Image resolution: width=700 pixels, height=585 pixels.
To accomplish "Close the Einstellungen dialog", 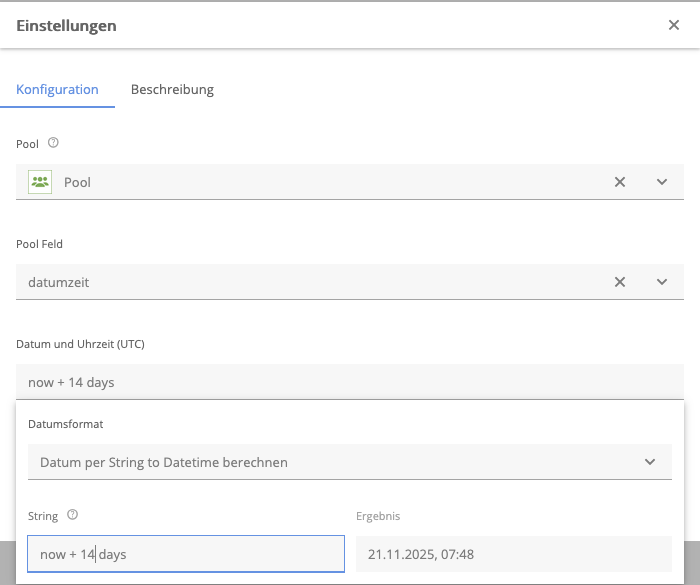I will pyautogui.click(x=673, y=25).
